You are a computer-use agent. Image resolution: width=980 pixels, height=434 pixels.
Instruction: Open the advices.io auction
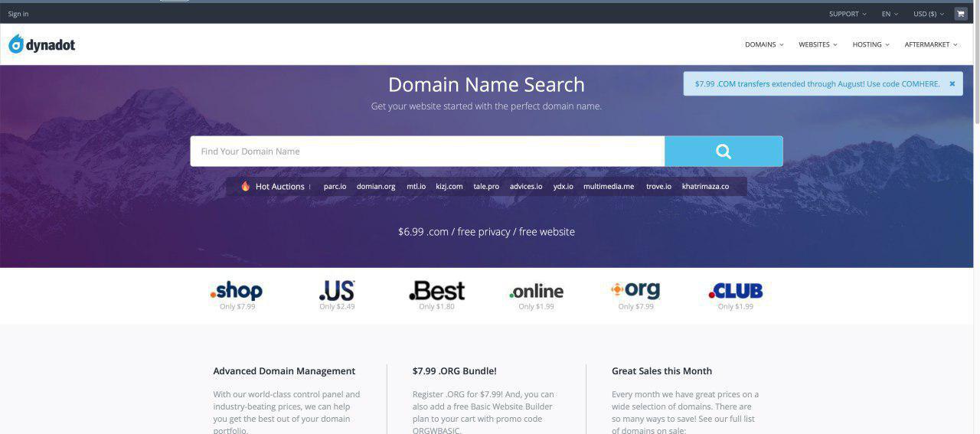(x=526, y=186)
